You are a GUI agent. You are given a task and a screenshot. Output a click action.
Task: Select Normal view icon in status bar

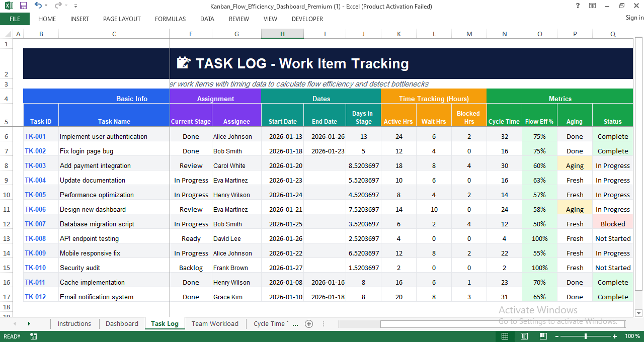(505, 336)
